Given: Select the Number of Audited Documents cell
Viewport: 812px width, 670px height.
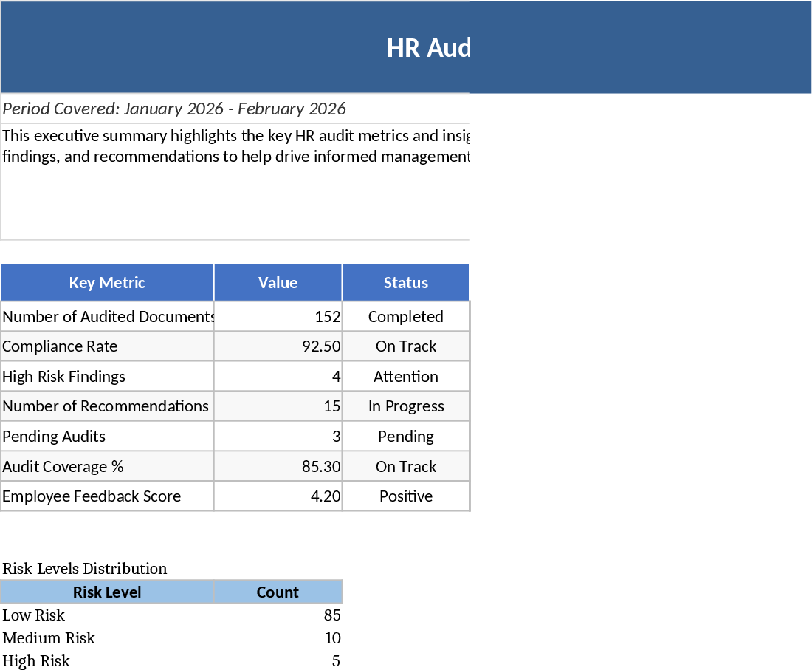Looking at the screenshot, I should pos(108,316).
